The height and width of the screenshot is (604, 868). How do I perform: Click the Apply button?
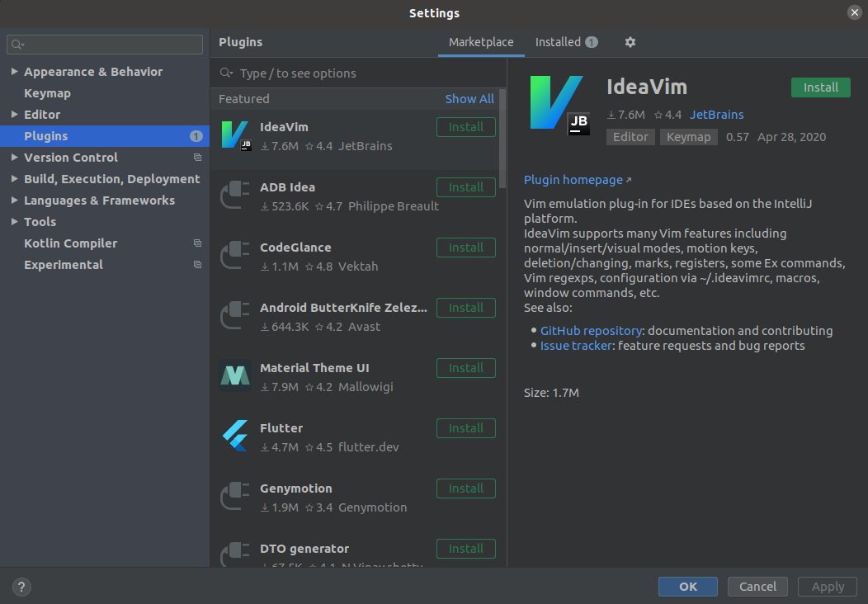tap(828, 587)
